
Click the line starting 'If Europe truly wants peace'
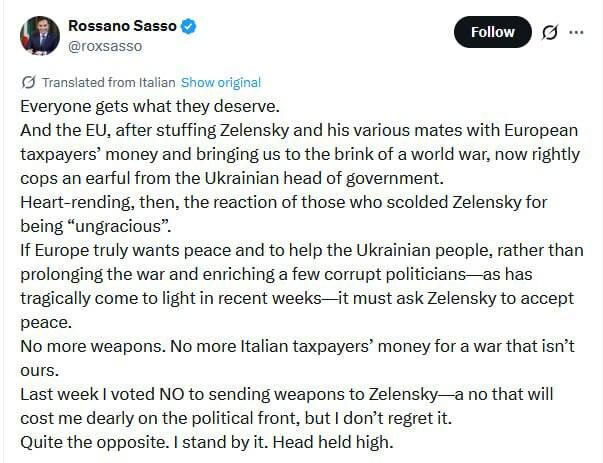(302, 250)
